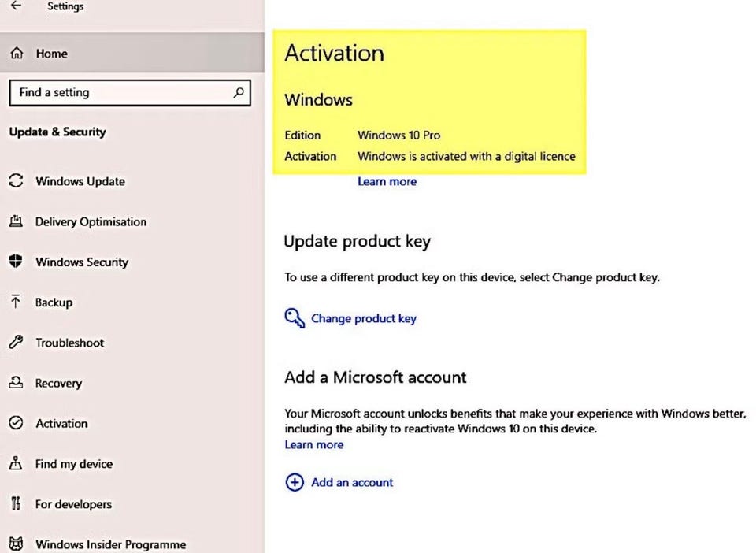
Task: Select Backup in the sidebar
Action: [54, 302]
